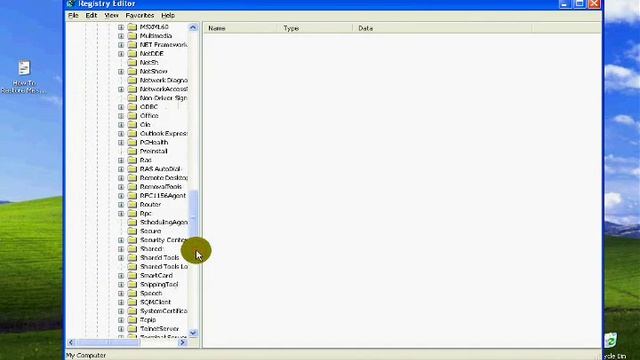Select the RFC1156Agent key label
Screen dimensions: 640x360
162,196
